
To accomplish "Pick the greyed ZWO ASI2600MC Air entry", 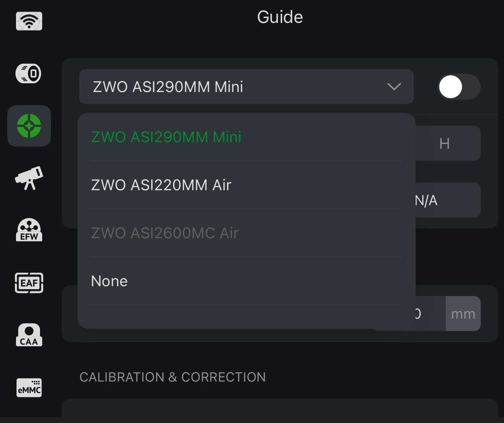I will 165,233.
